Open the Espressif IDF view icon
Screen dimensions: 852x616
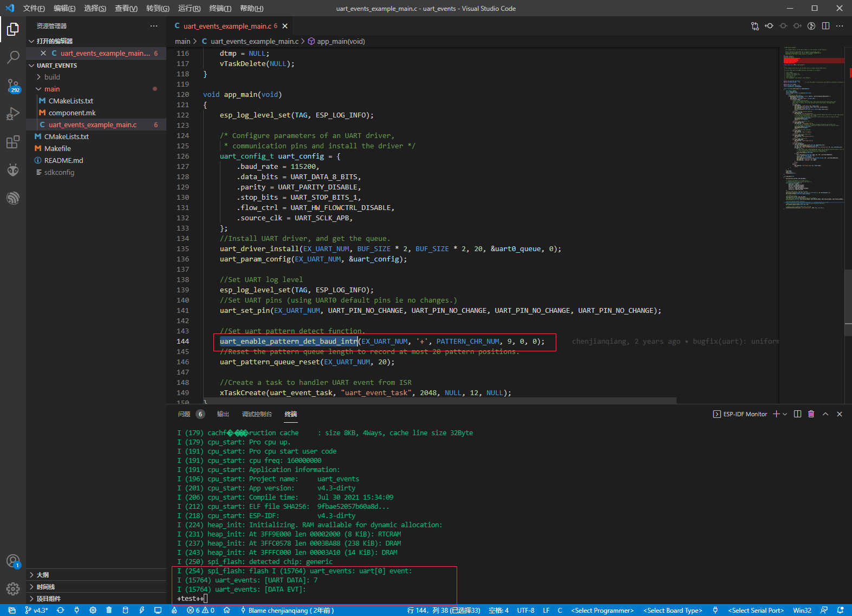(x=13, y=198)
